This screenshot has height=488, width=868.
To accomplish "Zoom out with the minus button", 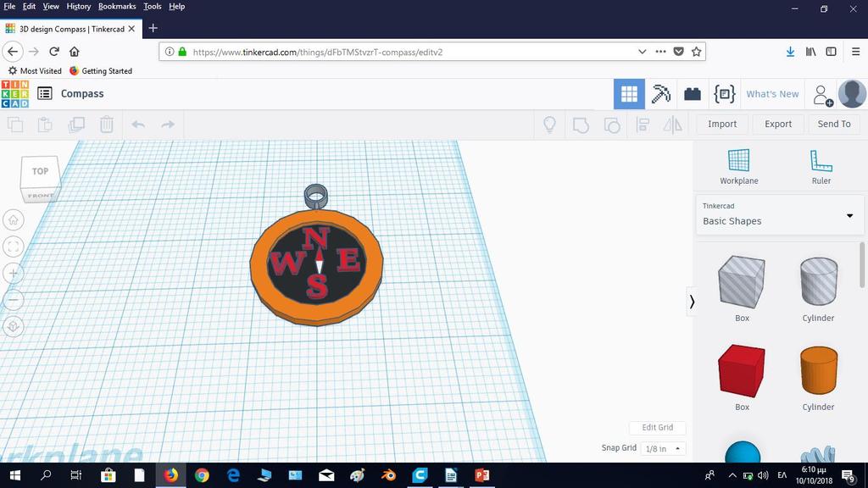I will tap(14, 300).
